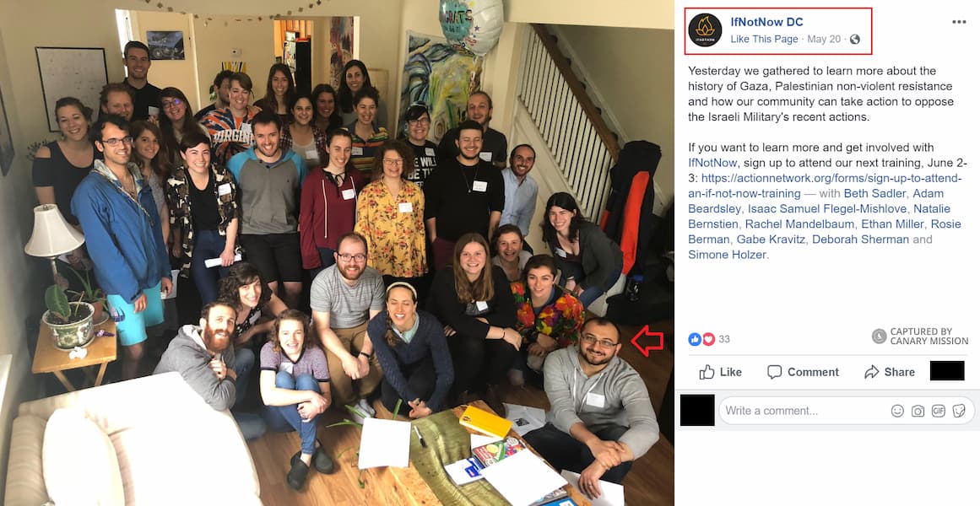View the 33 reactions count list

coord(723,339)
